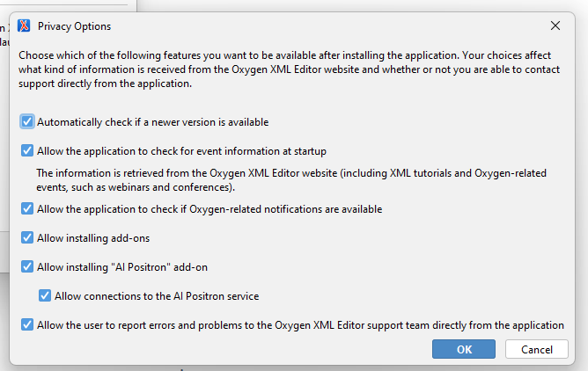Click "Allow connections to the AI Positron service" label
This screenshot has height=371, width=588.
156,296
